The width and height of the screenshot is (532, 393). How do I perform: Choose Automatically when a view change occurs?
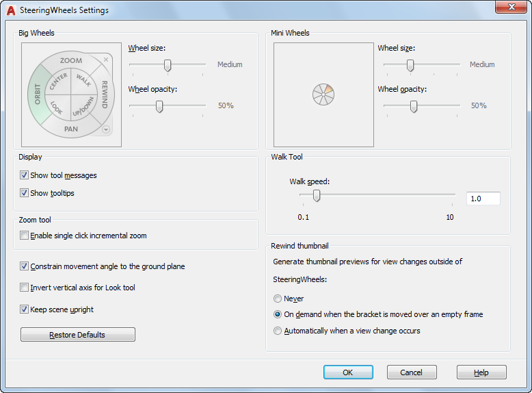(278, 331)
